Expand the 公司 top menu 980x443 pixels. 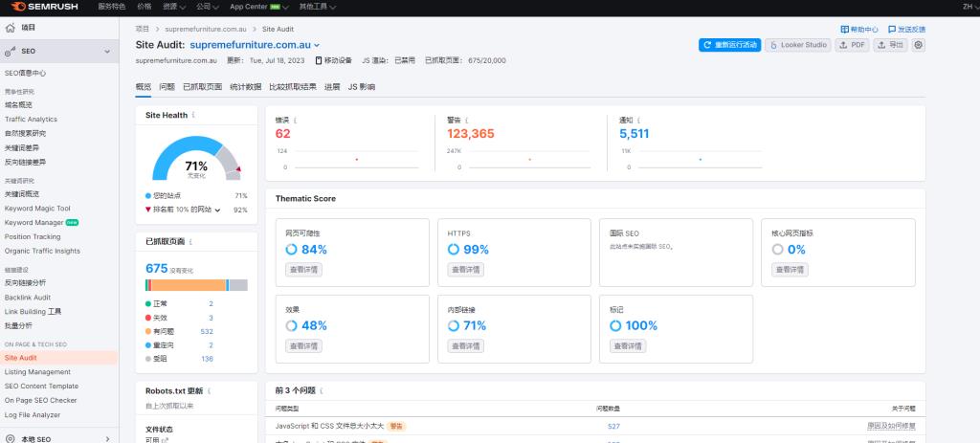[207, 7]
